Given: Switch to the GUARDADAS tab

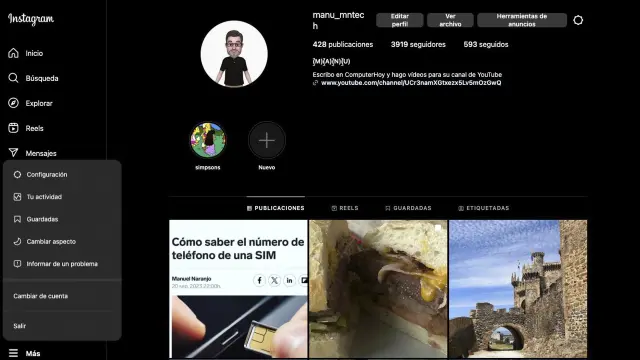Looking at the screenshot, I should 408,208.
